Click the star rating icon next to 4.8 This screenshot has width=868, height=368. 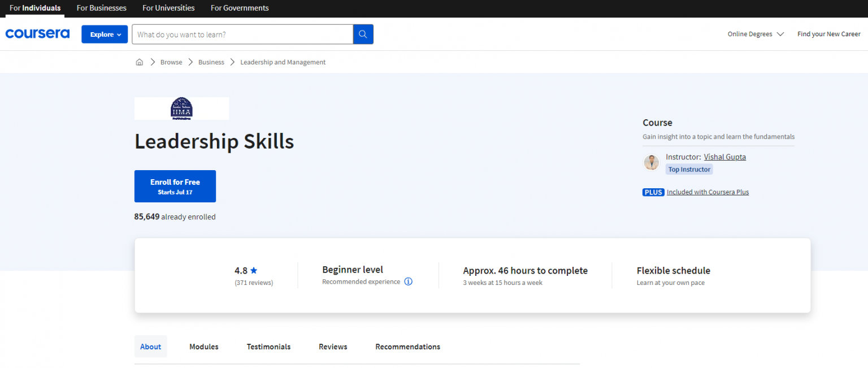(254, 271)
